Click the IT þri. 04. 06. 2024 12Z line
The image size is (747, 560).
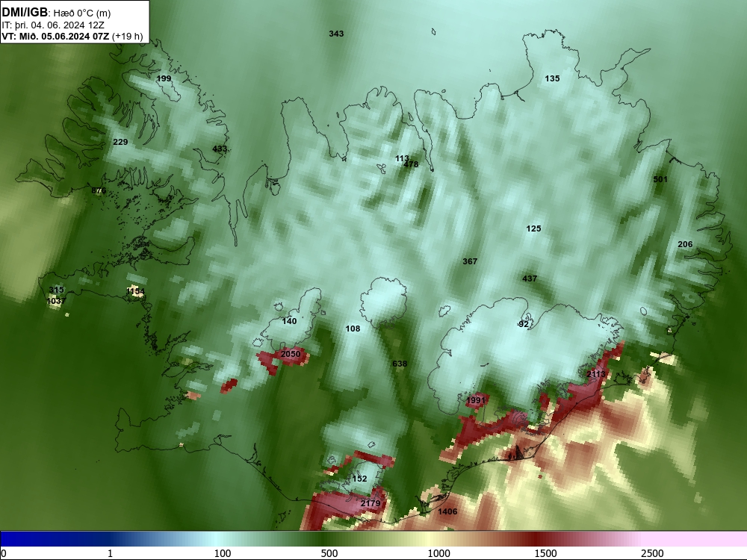pos(53,25)
